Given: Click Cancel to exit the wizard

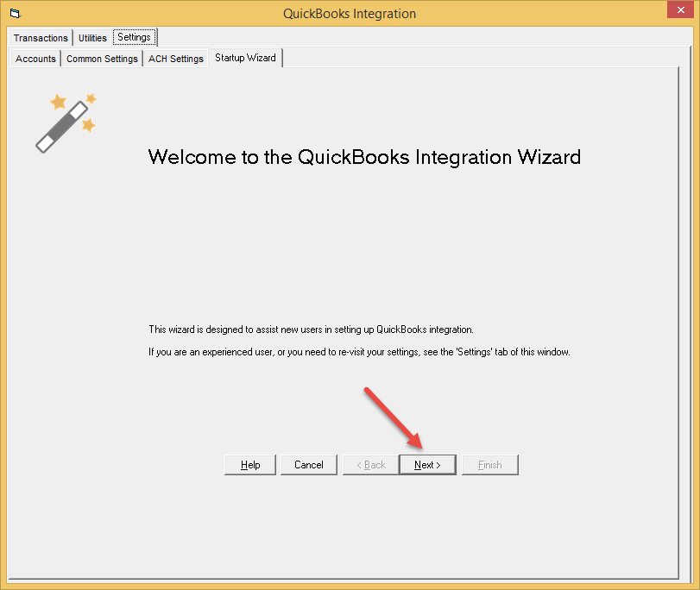Looking at the screenshot, I should coord(308,464).
